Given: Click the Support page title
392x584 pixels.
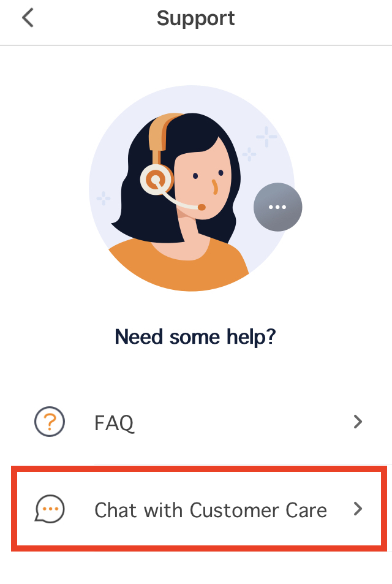Looking at the screenshot, I should pos(196,18).
